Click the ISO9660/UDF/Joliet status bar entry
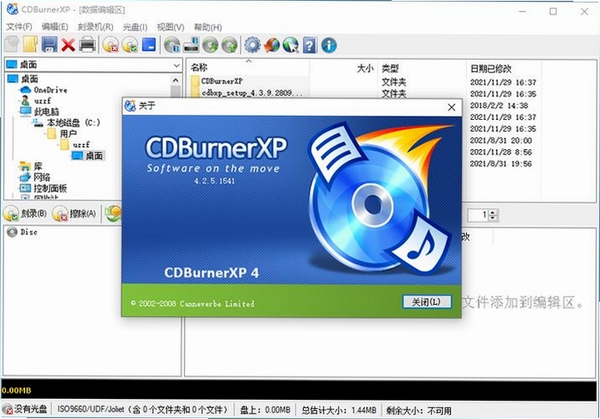This screenshot has height=419, width=600. point(142,410)
